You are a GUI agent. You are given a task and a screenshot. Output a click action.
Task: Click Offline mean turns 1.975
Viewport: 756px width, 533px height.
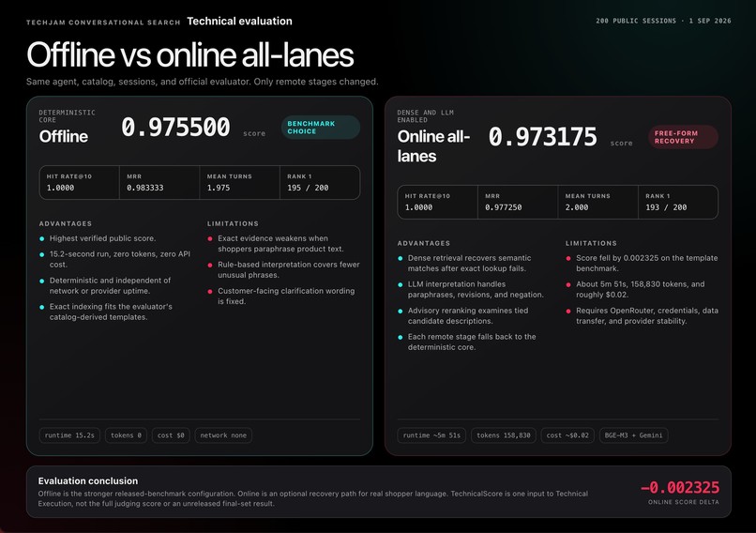(219, 188)
